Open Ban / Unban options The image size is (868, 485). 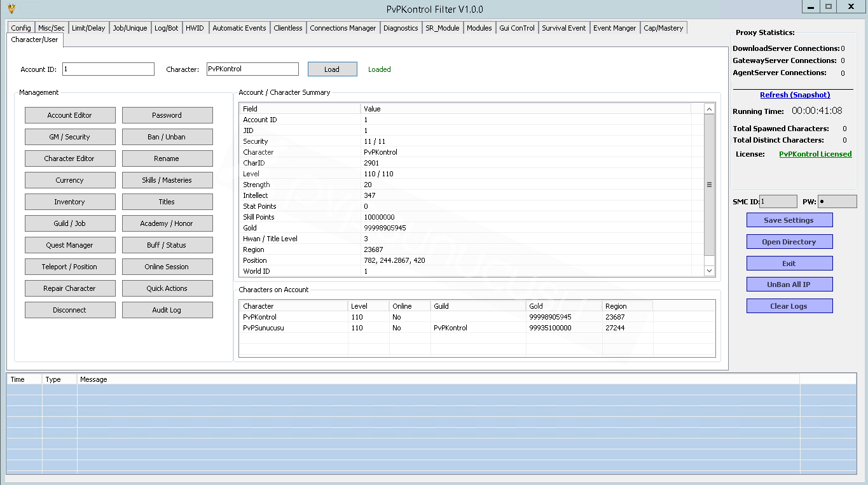[167, 137]
